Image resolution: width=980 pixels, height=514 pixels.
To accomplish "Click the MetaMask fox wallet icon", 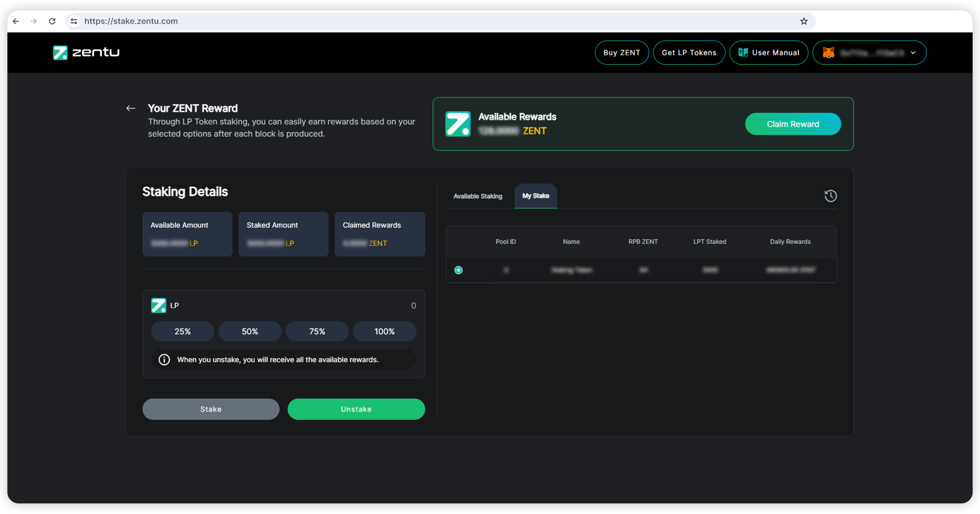I will [829, 53].
